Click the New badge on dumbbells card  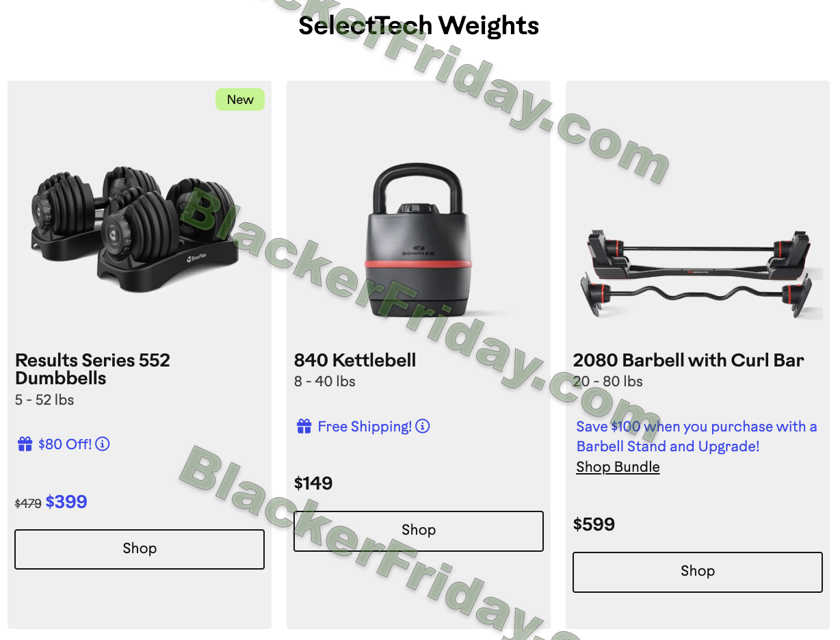240,100
